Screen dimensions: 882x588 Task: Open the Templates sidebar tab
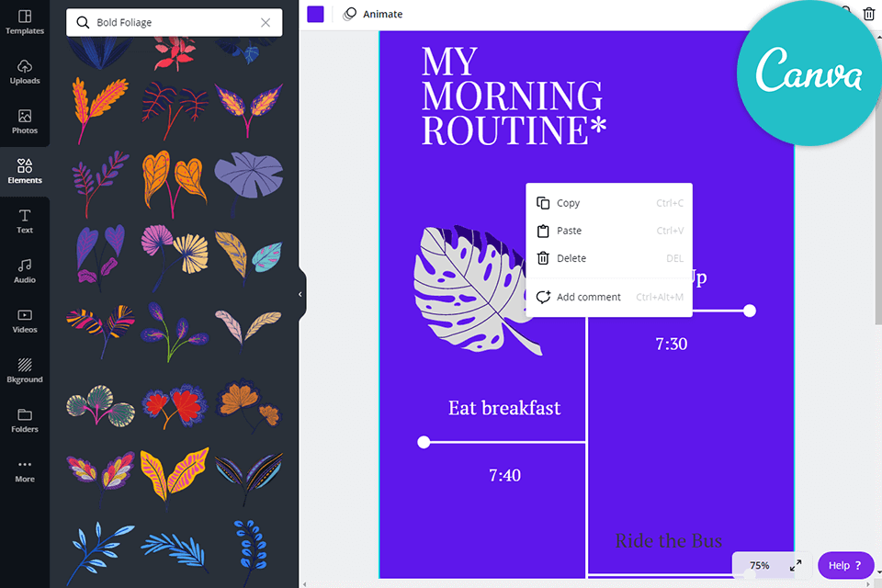[x=25, y=22]
